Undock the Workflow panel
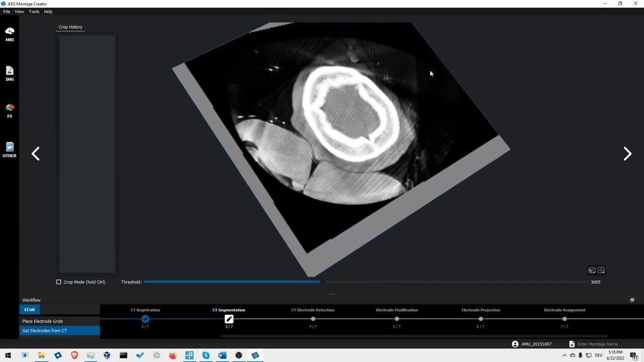Image resolution: width=644 pixels, height=362 pixels. pos(632,300)
